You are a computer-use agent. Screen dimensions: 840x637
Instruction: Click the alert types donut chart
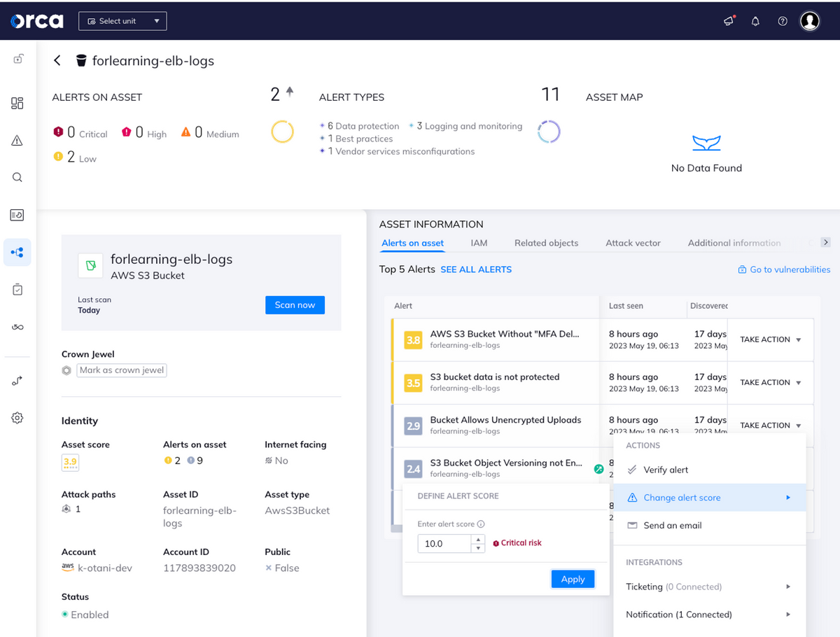(x=549, y=132)
